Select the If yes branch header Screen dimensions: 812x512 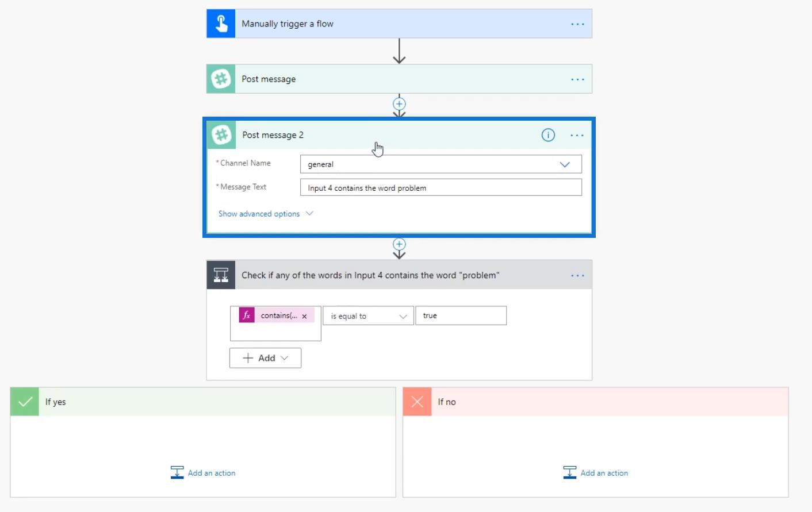[x=203, y=402]
